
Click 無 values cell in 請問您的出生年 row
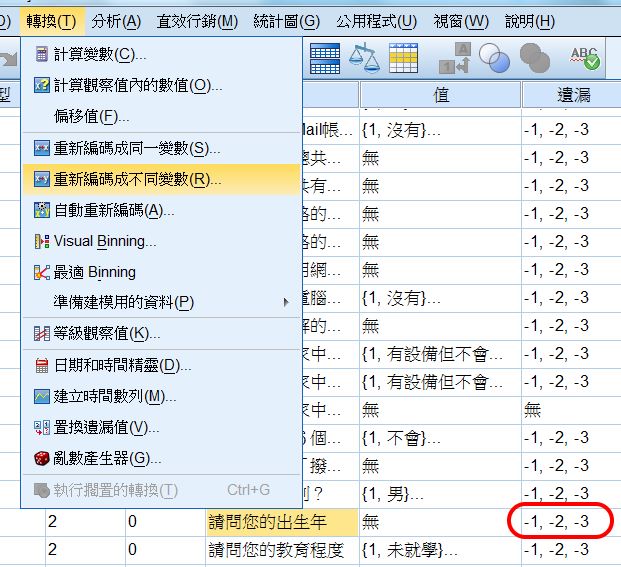(440, 522)
